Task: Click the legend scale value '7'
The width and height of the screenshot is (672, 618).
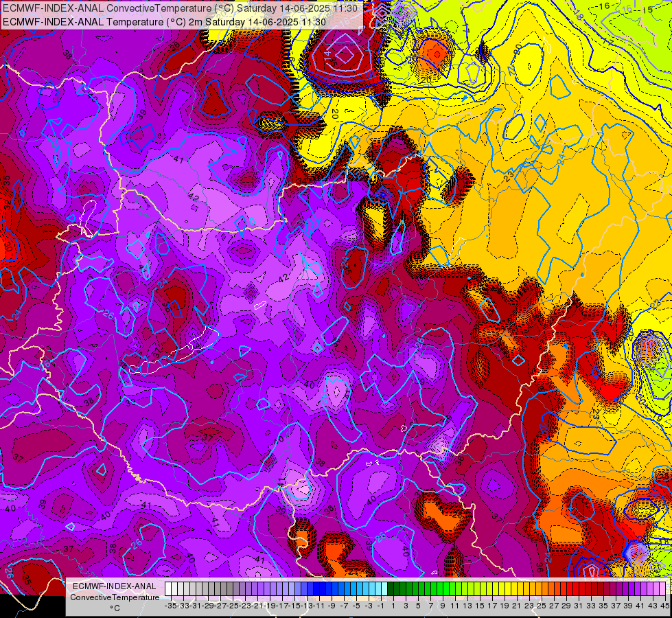Action: 430,606
